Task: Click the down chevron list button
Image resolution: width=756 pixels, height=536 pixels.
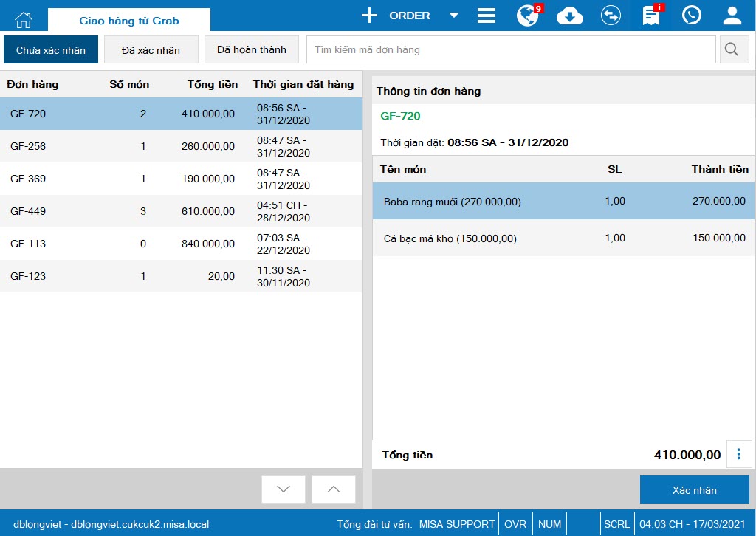Action: click(283, 489)
